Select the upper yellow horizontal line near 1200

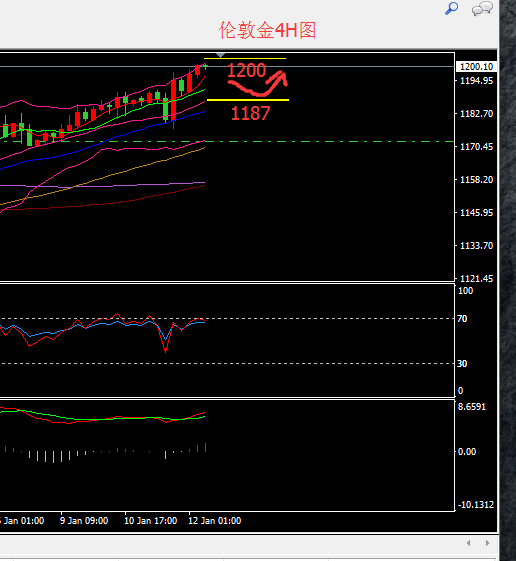[245, 58]
